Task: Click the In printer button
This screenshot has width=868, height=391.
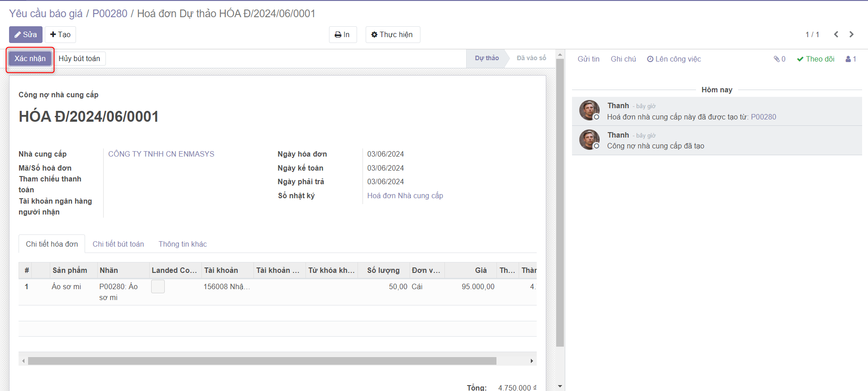Action: [342, 34]
